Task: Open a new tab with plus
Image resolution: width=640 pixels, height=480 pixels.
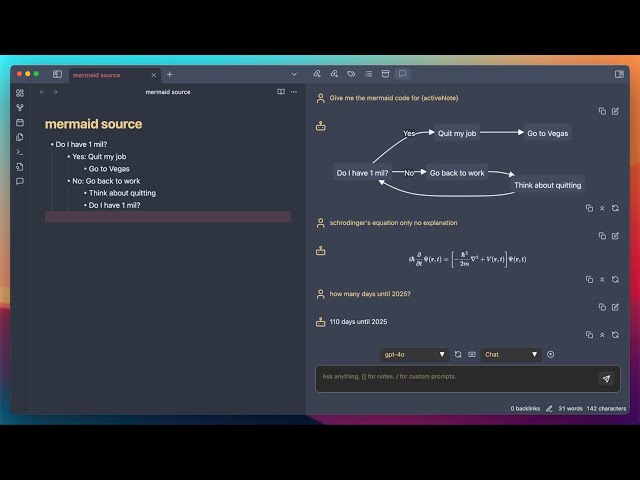Action: (x=170, y=74)
